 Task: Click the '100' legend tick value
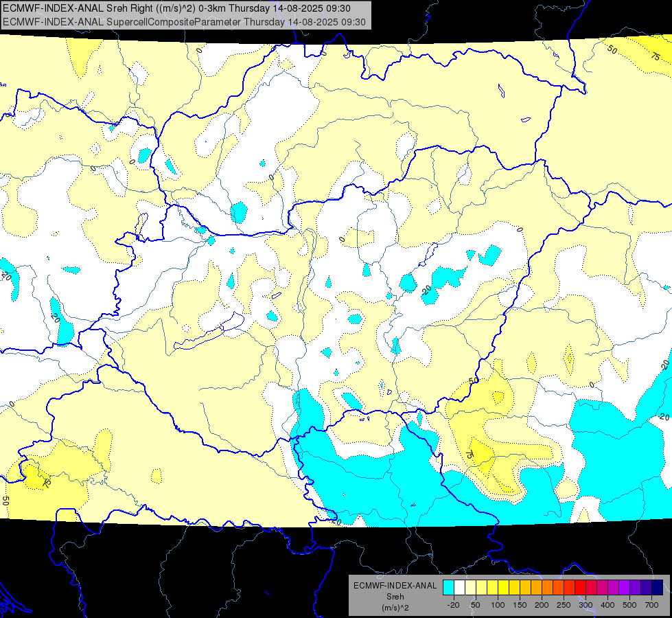[x=498, y=605]
